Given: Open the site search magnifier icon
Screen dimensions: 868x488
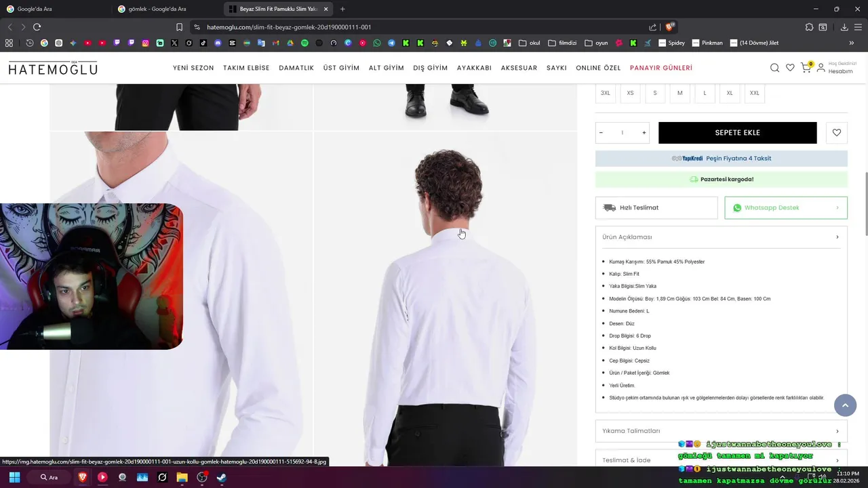Looking at the screenshot, I should coord(774,68).
